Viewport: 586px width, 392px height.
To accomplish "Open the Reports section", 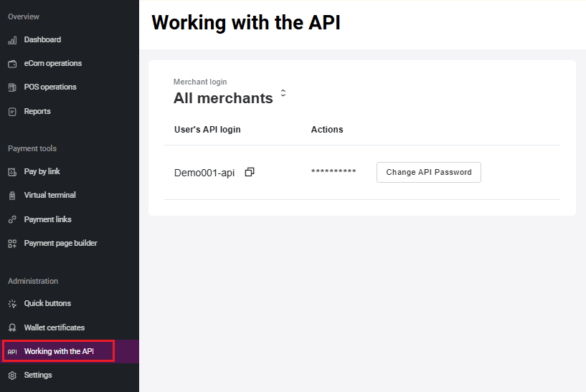I will [37, 112].
